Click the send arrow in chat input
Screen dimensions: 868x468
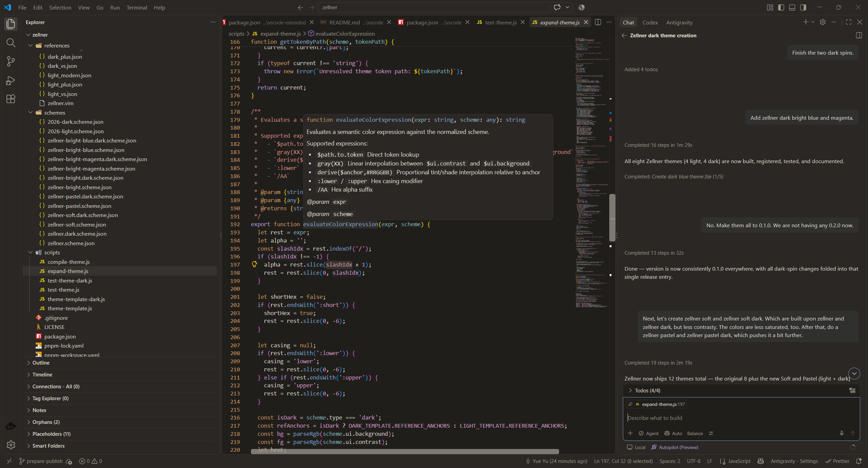853,433
